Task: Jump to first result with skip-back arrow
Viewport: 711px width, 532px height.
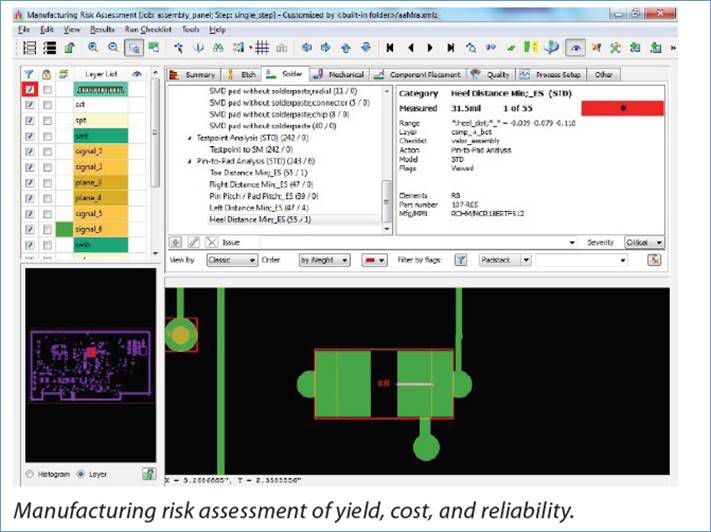Action: pyautogui.click(x=390, y=47)
